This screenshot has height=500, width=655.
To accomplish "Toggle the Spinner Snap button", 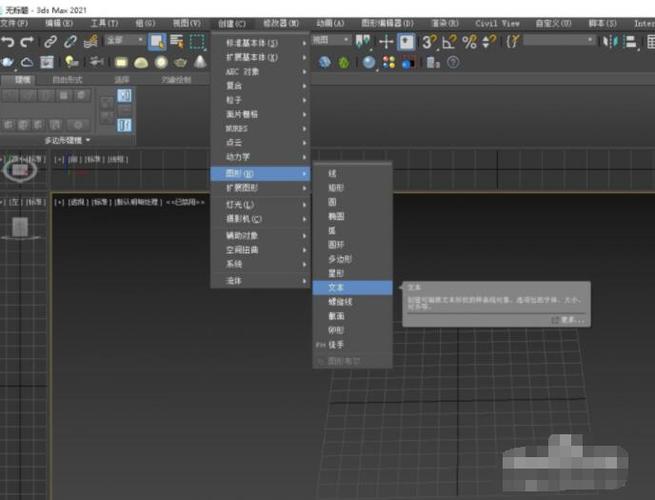I will (x=489, y=41).
